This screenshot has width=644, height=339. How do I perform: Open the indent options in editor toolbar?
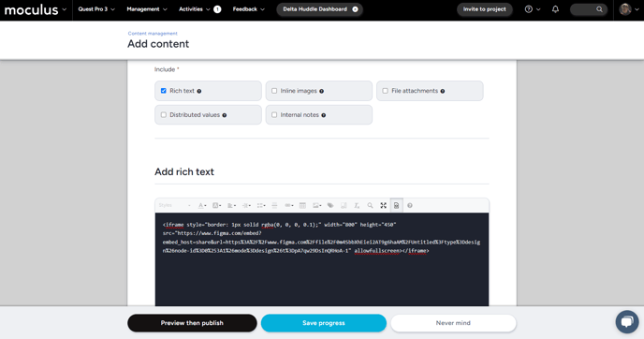pyautogui.click(x=246, y=205)
